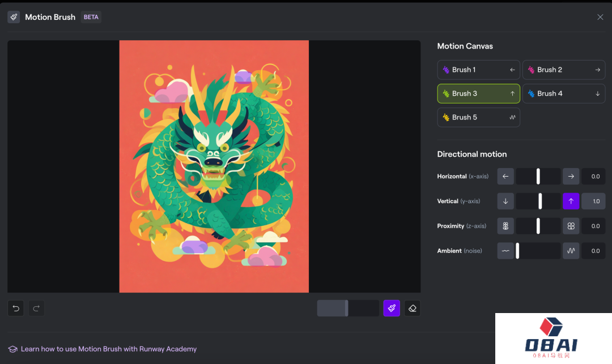Close the Motion Brush dialog
This screenshot has height=364, width=612.
(x=600, y=17)
